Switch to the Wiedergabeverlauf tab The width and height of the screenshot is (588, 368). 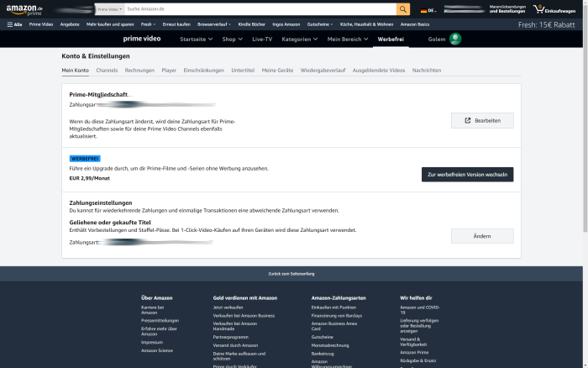point(323,70)
